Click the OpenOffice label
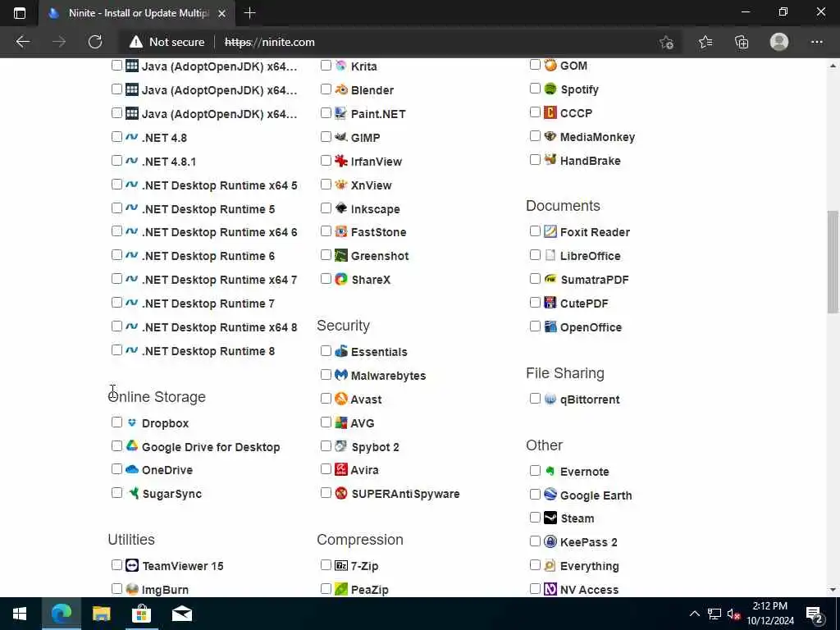840x630 pixels. [591, 327]
